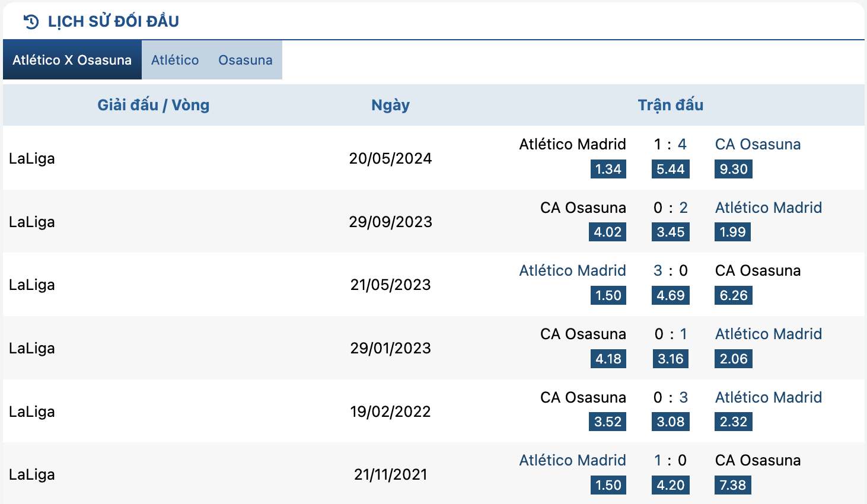
Task: Click LaLiga in the 29/01/2023 row
Action: [32, 348]
